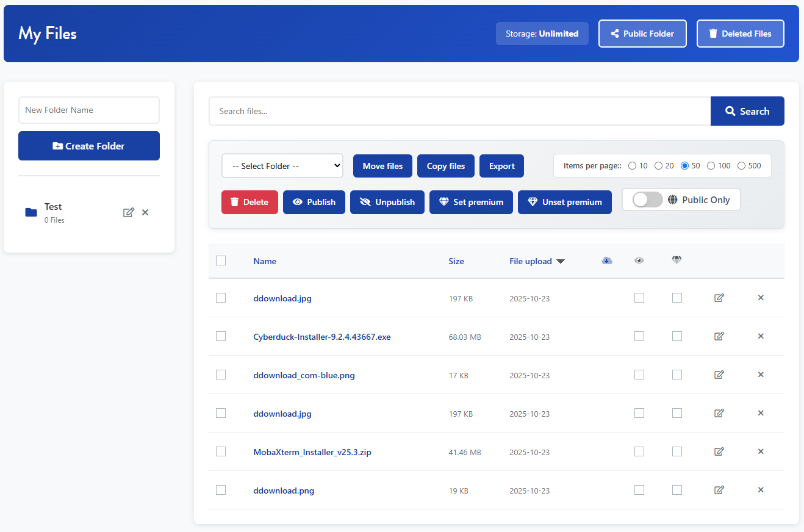The height and width of the screenshot is (532, 804).
Task: Open the ddownload_com-blue.png file link
Action: click(304, 375)
